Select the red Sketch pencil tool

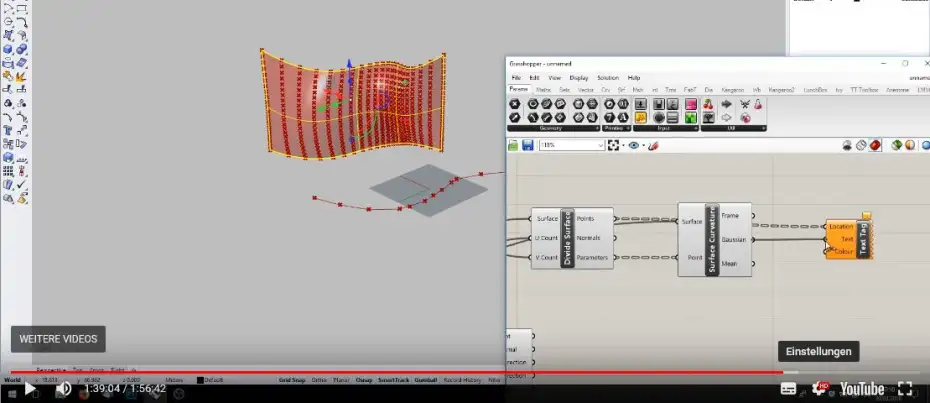tap(653, 145)
